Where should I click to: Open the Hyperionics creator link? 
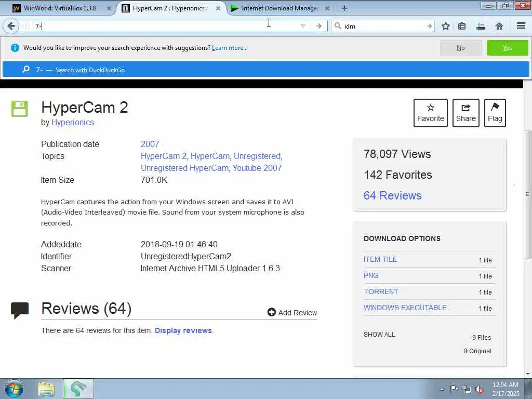[x=73, y=122]
